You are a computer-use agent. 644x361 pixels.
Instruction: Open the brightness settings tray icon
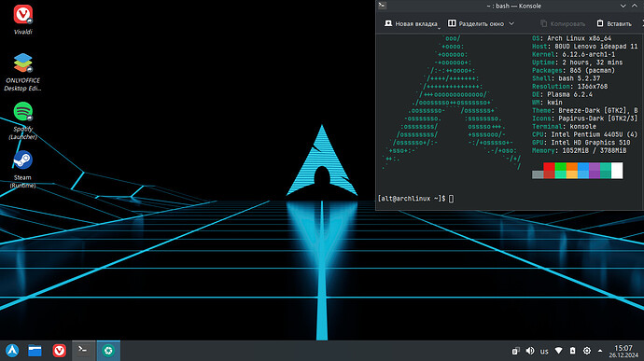click(x=587, y=351)
